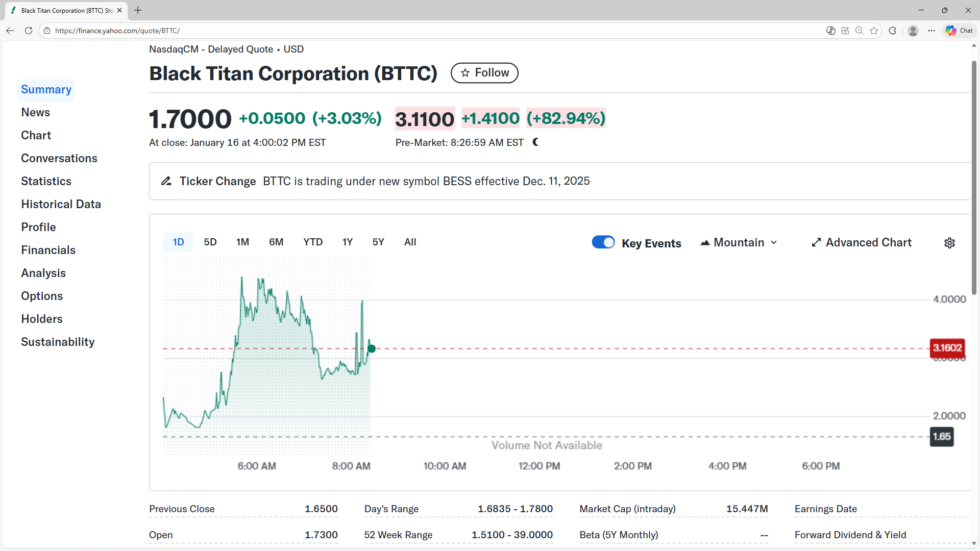Click the moon icon next to Pre-Market time
The image size is (980, 551).
point(535,142)
